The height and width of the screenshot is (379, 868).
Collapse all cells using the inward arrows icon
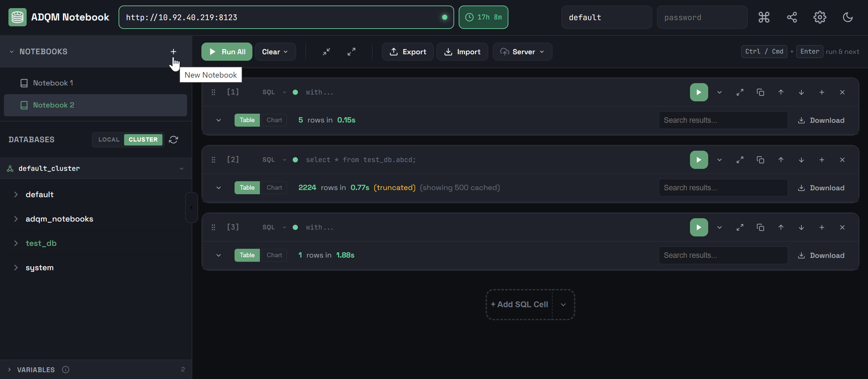pyautogui.click(x=326, y=52)
